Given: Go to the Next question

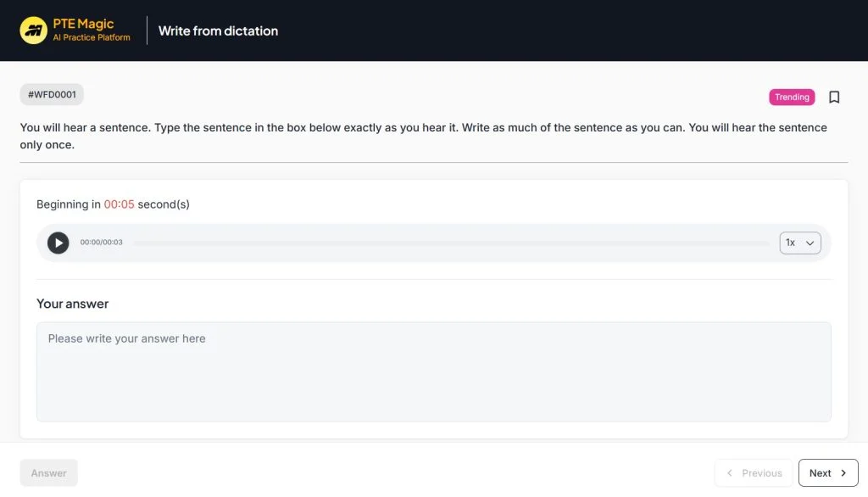Looking at the screenshot, I should pyautogui.click(x=828, y=473).
